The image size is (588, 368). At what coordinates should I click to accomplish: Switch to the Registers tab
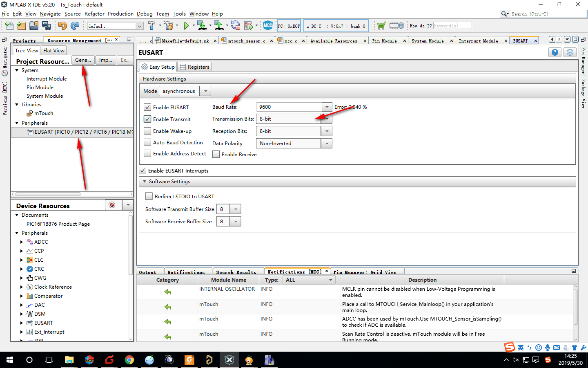coord(194,67)
